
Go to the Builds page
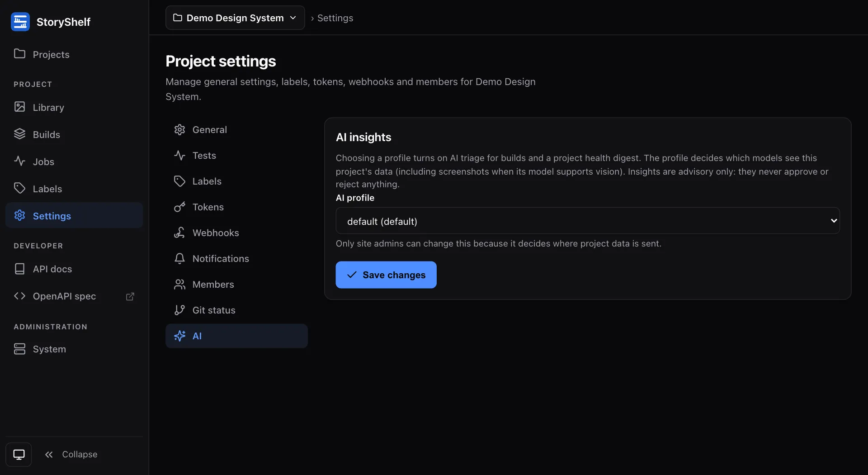tap(74, 134)
